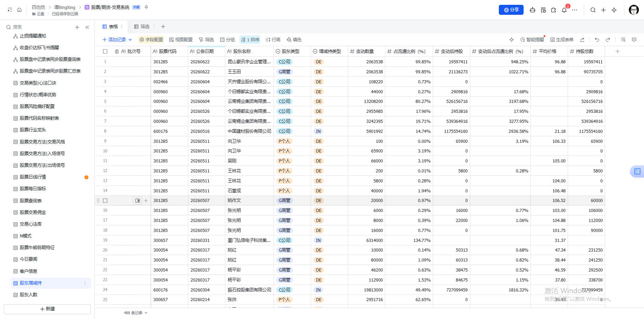
Task: Open the top bar more options ellipsis
Action: click(575, 10)
